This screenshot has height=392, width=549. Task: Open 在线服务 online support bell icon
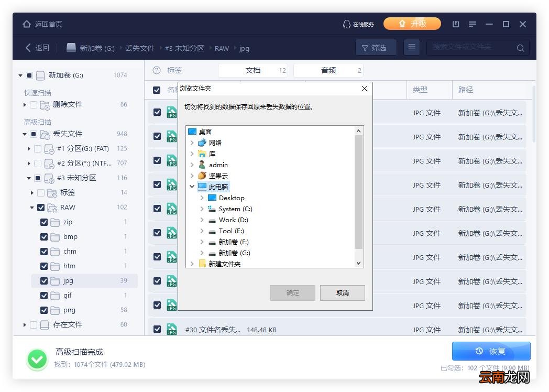pos(346,24)
